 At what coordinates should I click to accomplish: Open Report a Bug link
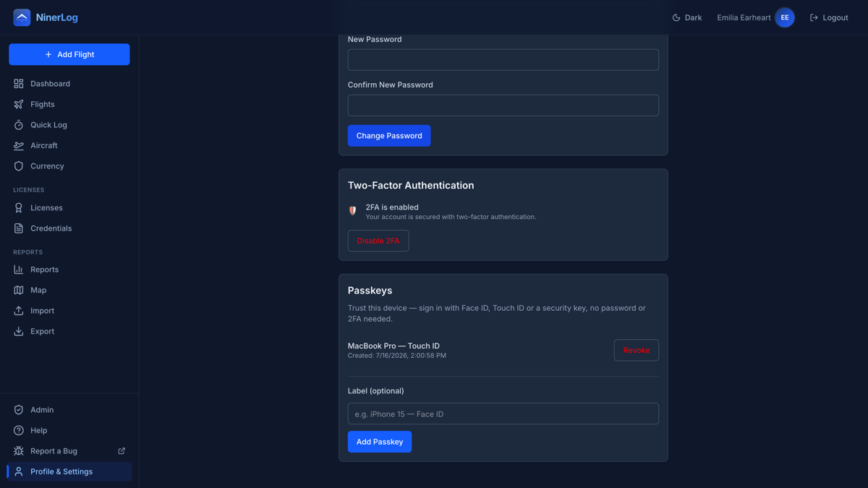pyautogui.click(x=69, y=451)
